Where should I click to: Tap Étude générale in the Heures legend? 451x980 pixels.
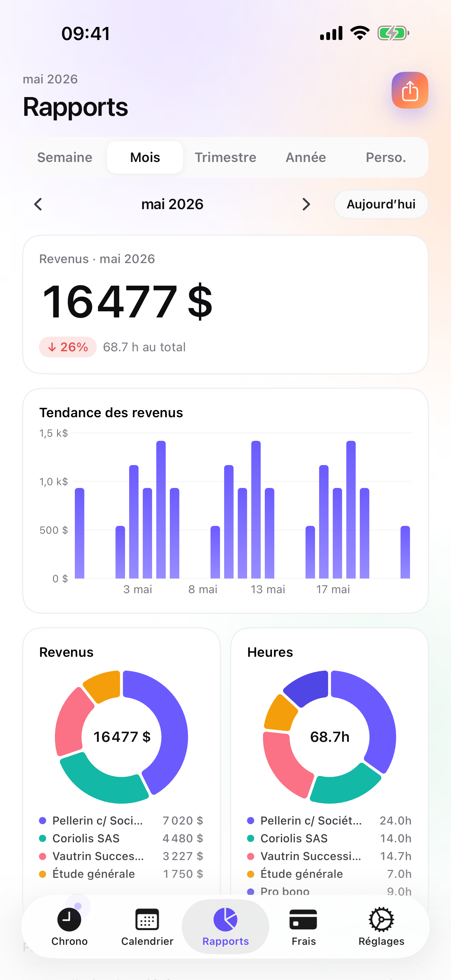302,874
